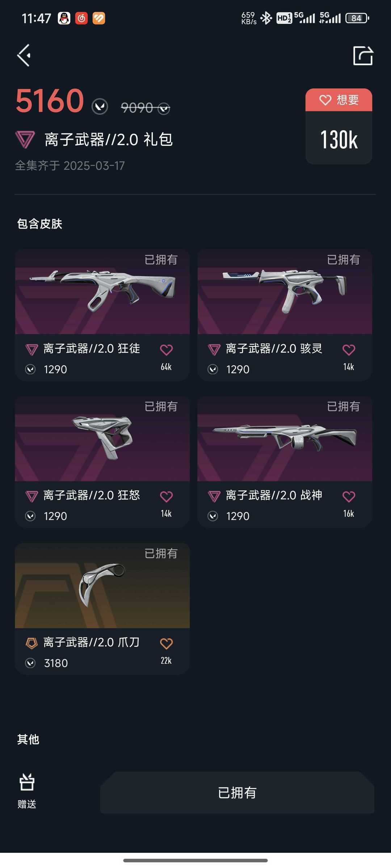Viewport: 391px width, 868px height.
Task: Toggle the 想要 wishlist heart button
Action: [x=339, y=100]
